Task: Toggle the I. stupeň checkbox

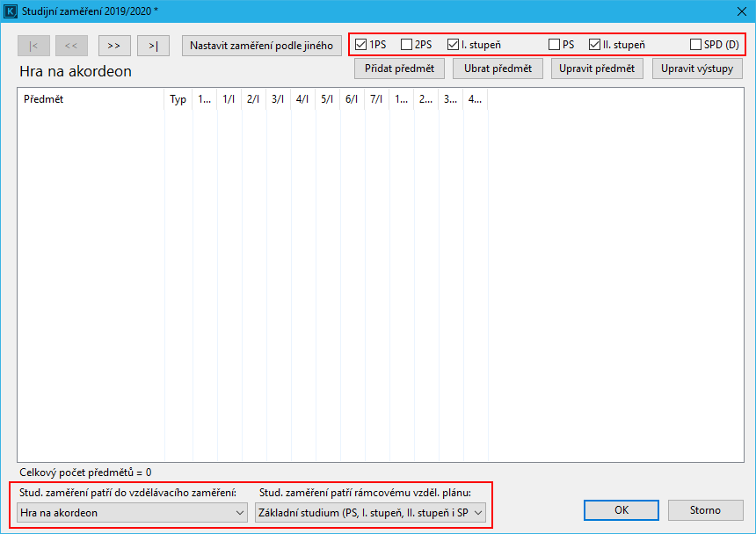Action: pyautogui.click(x=454, y=45)
